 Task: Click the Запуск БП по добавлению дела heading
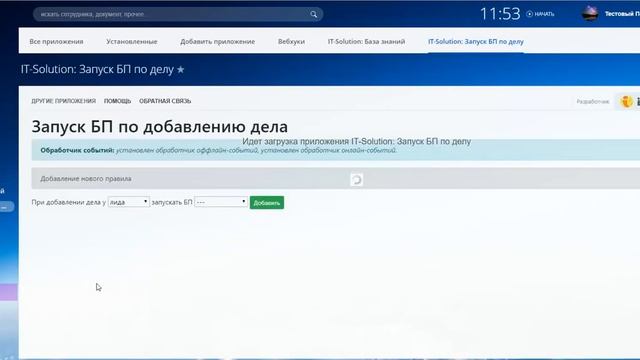160,127
